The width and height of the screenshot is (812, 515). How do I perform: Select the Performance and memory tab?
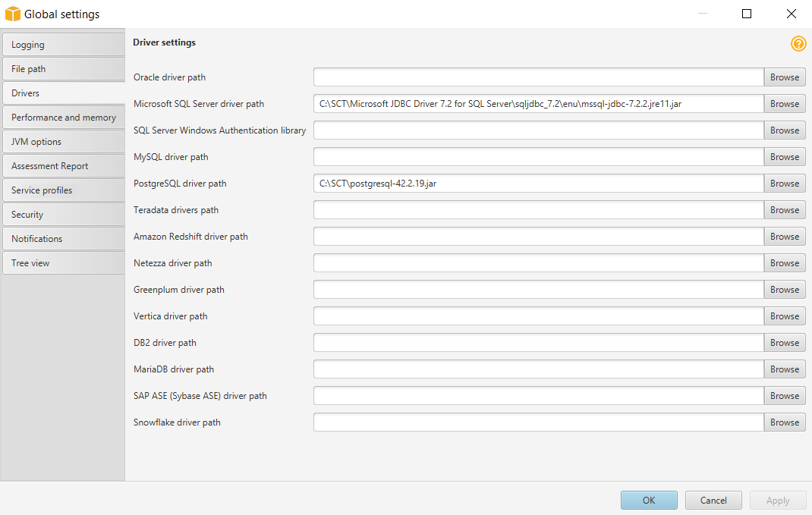click(x=62, y=118)
